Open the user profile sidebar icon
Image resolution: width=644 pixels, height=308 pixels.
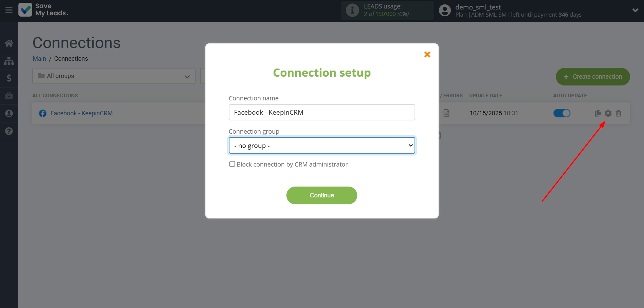tap(9, 113)
